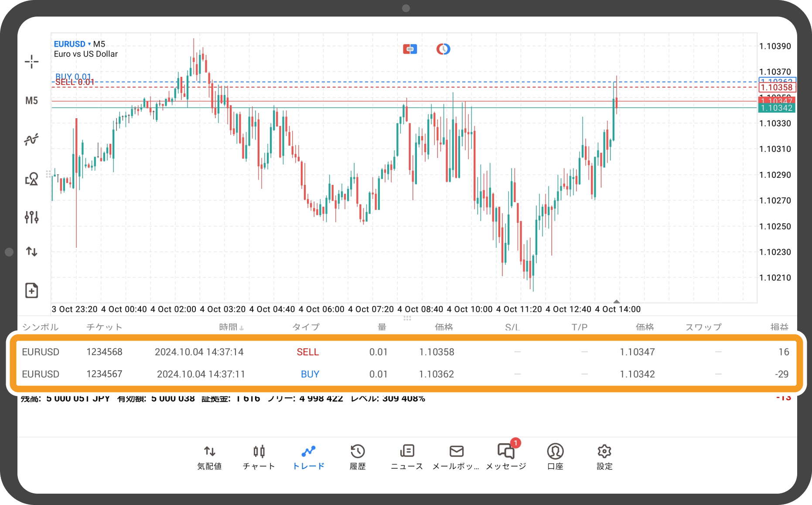The width and height of the screenshot is (812, 505).
Task: Open the indicators icon in left sidebar
Action: tap(31, 140)
